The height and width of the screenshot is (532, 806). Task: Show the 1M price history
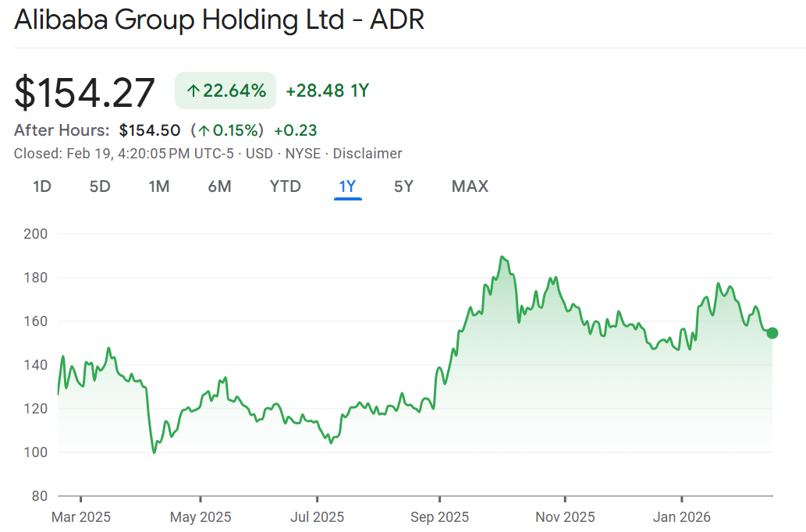[159, 186]
